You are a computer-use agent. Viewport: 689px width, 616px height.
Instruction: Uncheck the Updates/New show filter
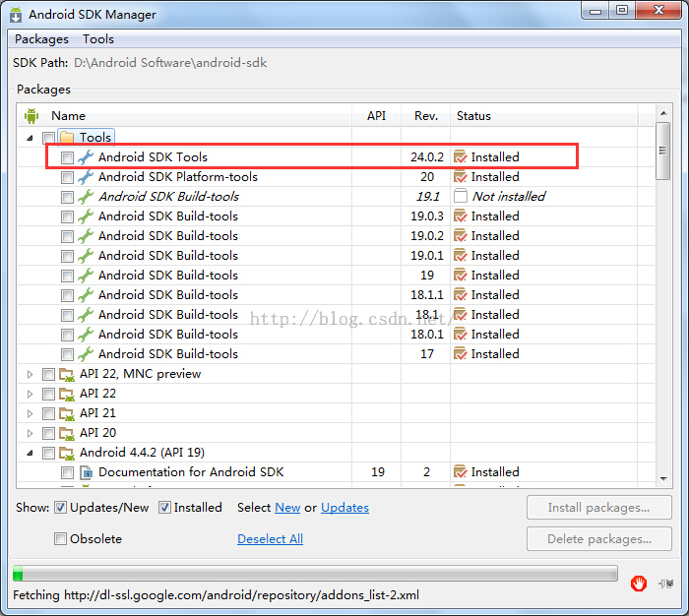click(x=60, y=508)
